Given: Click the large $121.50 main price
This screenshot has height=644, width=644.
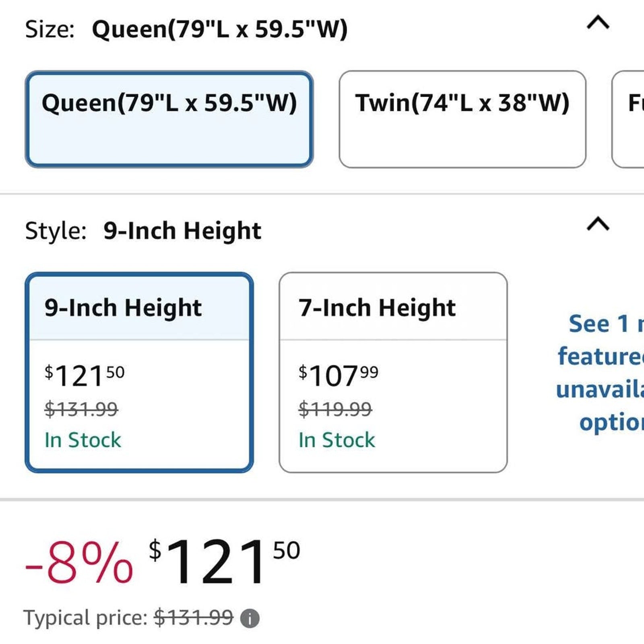Looking at the screenshot, I should click(x=225, y=561).
